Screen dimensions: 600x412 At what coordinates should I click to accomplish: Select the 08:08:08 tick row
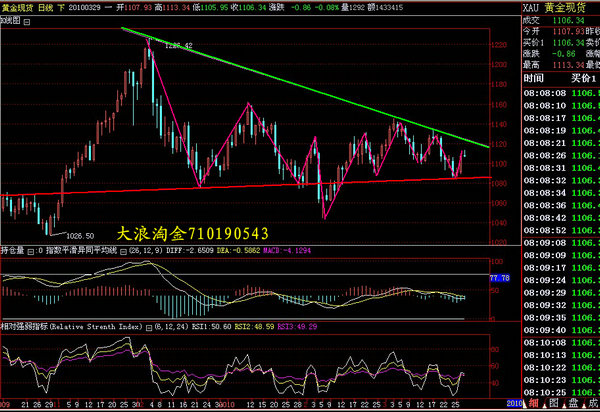[561, 93]
